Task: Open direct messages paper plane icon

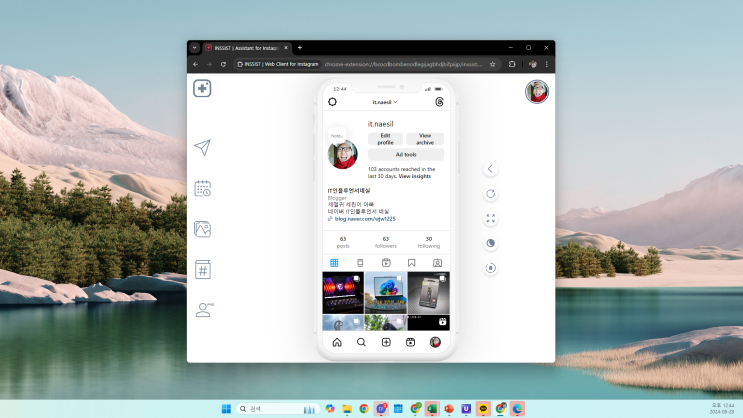Action: [x=202, y=148]
